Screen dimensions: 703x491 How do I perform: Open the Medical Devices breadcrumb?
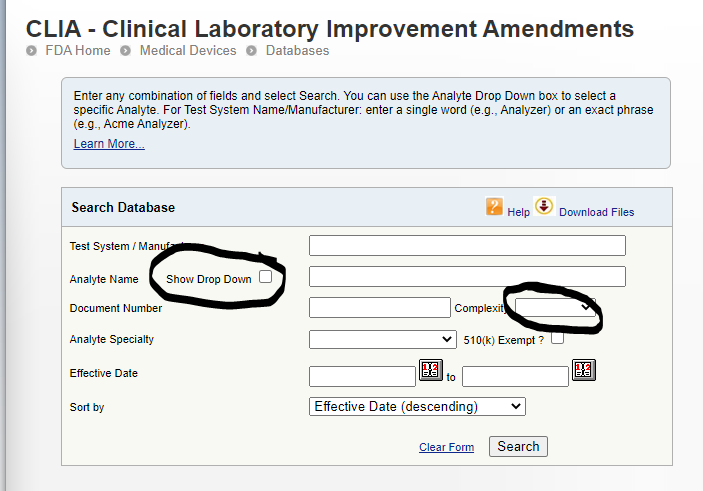pos(188,50)
